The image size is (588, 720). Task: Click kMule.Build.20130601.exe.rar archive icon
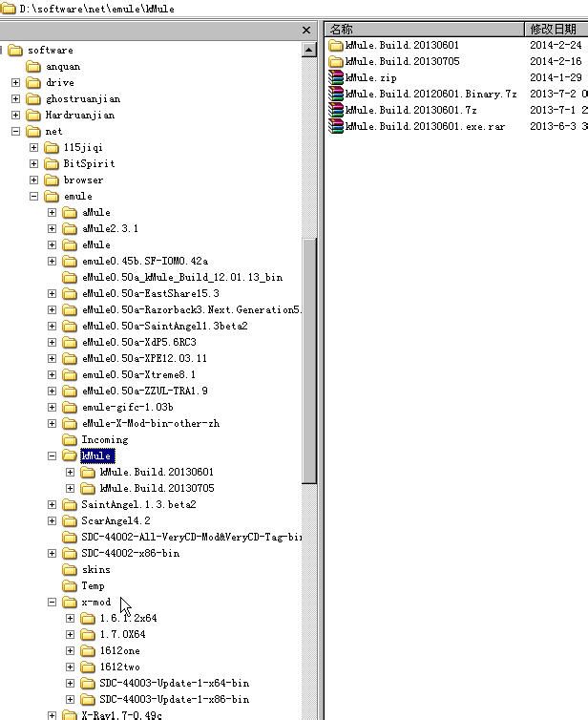[336, 126]
